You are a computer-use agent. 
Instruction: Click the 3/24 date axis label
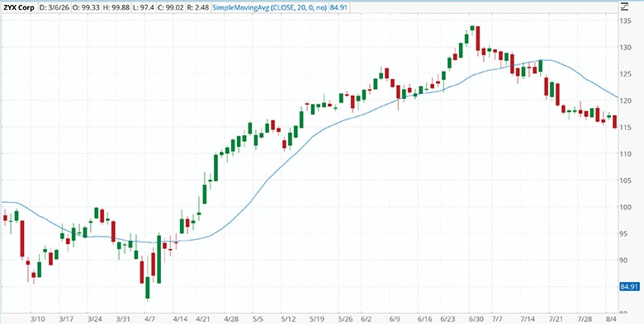pos(94,319)
